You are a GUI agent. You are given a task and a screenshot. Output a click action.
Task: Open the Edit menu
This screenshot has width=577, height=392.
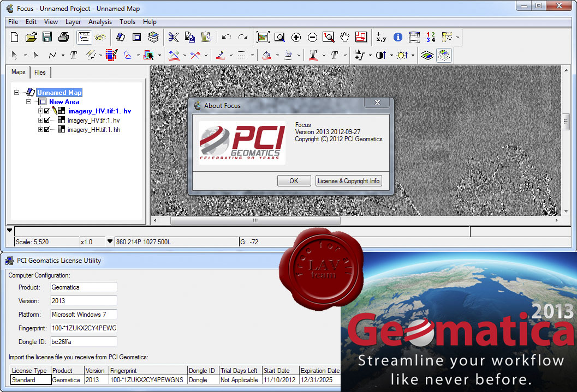[31, 22]
